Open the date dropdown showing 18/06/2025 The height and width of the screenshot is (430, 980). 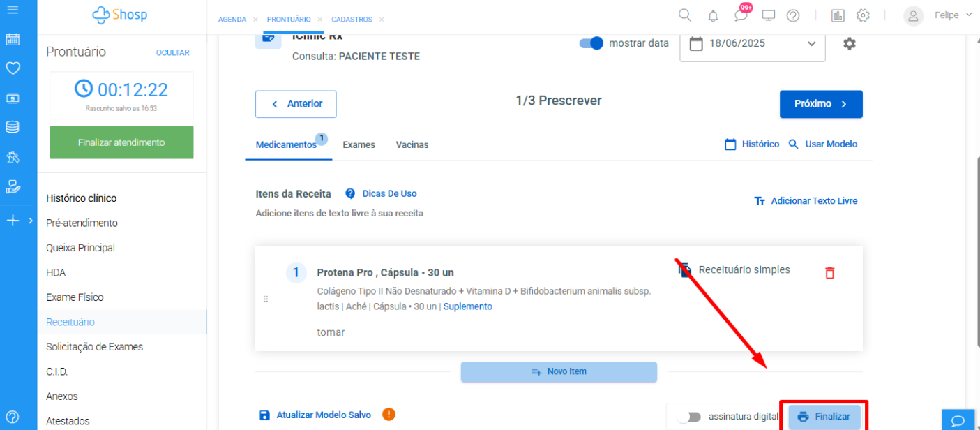click(x=753, y=43)
